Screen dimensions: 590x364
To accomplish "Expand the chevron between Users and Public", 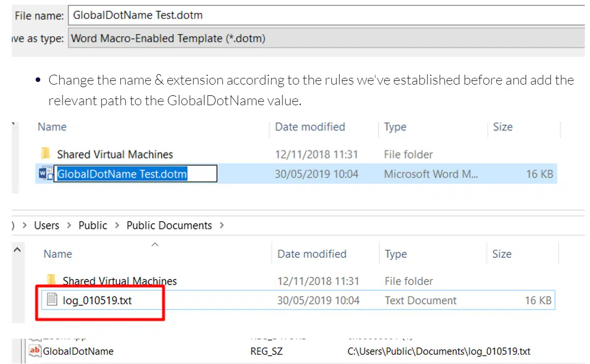I will click(x=69, y=225).
